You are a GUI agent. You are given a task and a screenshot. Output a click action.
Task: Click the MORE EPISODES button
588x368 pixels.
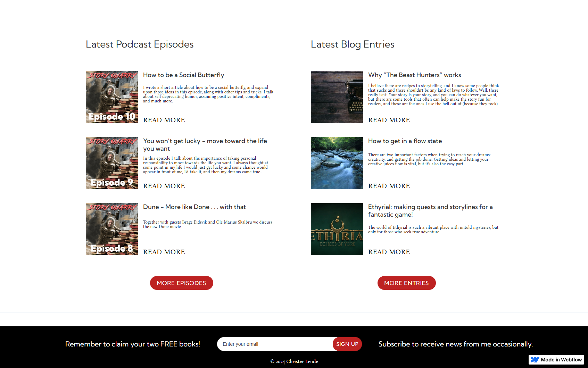[x=182, y=283]
